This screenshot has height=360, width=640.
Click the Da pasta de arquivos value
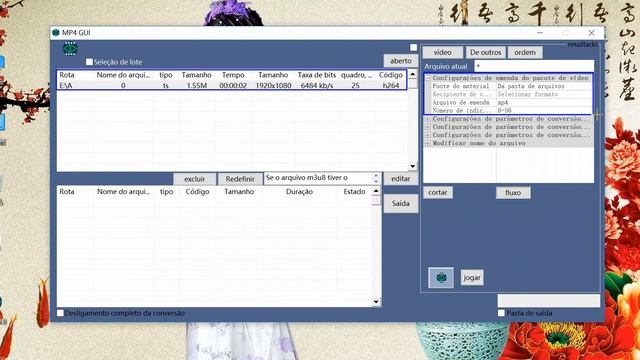point(531,86)
